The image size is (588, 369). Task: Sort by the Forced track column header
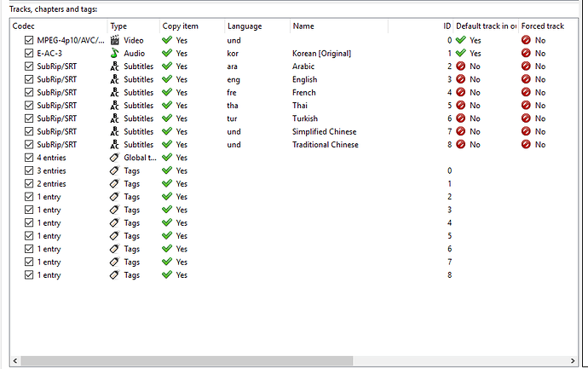(x=548, y=26)
